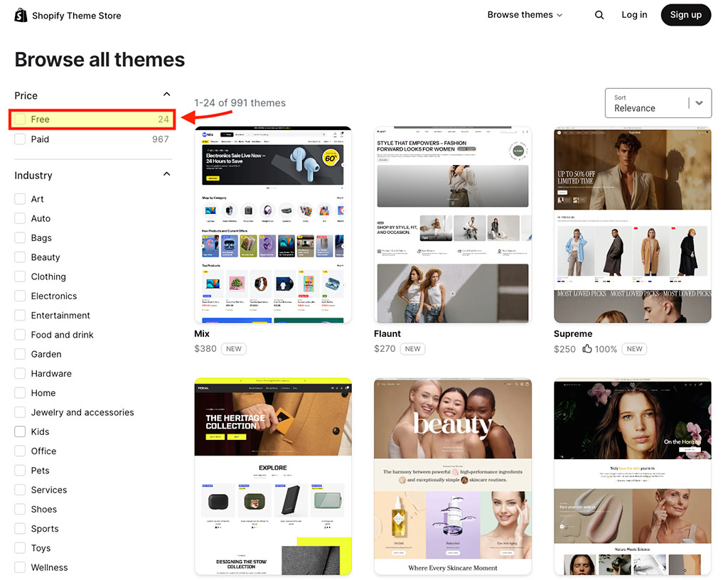The image size is (728, 580).
Task: Click the NEW badge next to Mix's price
Action: (x=234, y=349)
